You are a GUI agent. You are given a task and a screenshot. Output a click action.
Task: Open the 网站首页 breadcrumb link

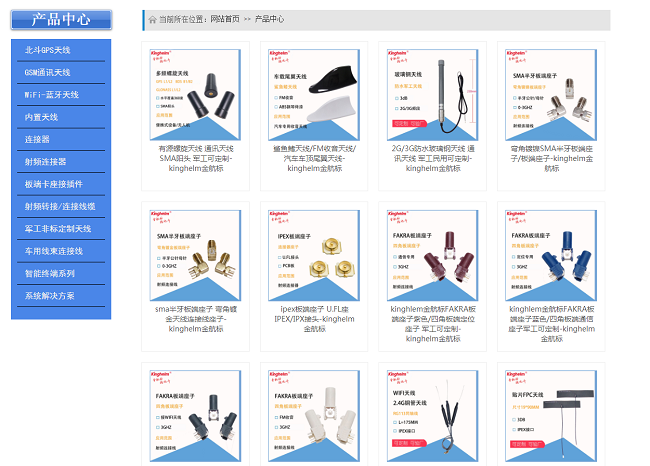[225, 19]
